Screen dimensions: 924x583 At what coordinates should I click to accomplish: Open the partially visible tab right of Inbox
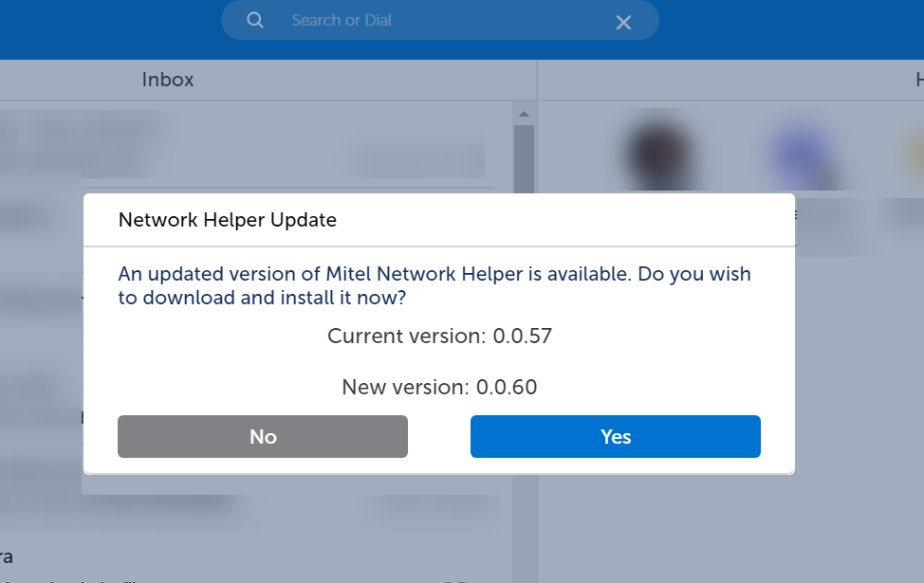918,81
